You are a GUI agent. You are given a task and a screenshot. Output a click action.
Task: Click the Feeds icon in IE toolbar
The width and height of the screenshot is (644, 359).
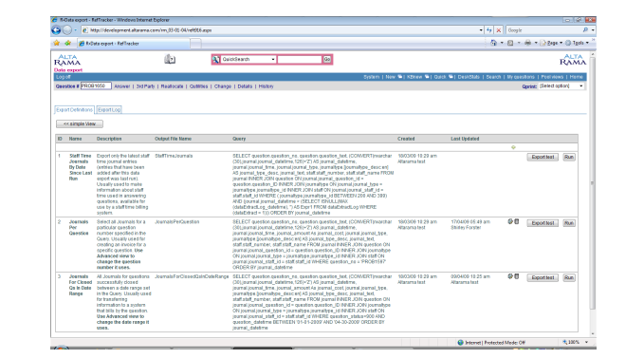click(510, 43)
